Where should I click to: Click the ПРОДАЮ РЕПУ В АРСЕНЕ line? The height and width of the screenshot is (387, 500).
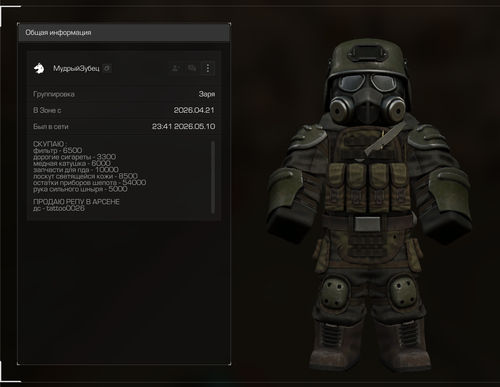click(76, 202)
